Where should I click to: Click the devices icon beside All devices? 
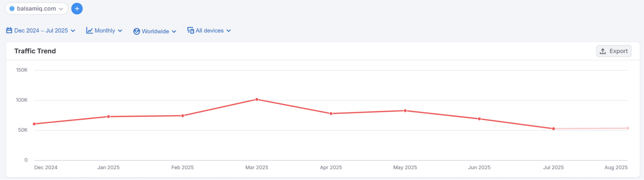point(191,31)
